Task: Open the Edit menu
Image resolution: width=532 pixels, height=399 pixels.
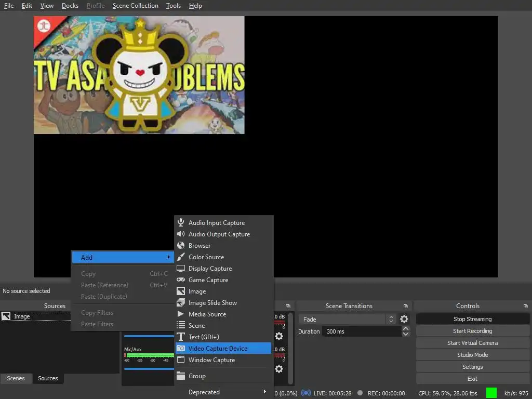Action: pyautogui.click(x=27, y=6)
